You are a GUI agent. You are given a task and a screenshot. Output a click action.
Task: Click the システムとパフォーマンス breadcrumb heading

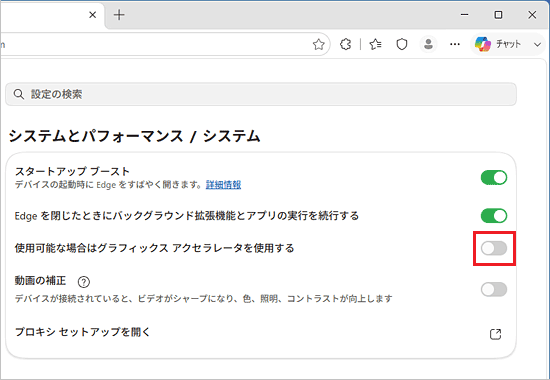[96, 136]
